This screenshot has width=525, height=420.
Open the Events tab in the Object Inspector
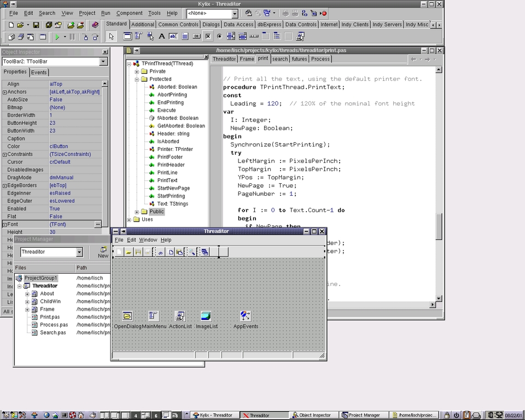click(39, 72)
